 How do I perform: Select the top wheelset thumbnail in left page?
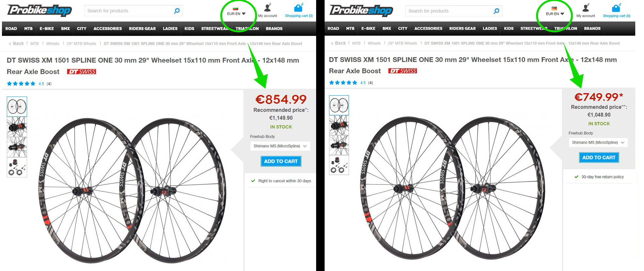(17, 107)
